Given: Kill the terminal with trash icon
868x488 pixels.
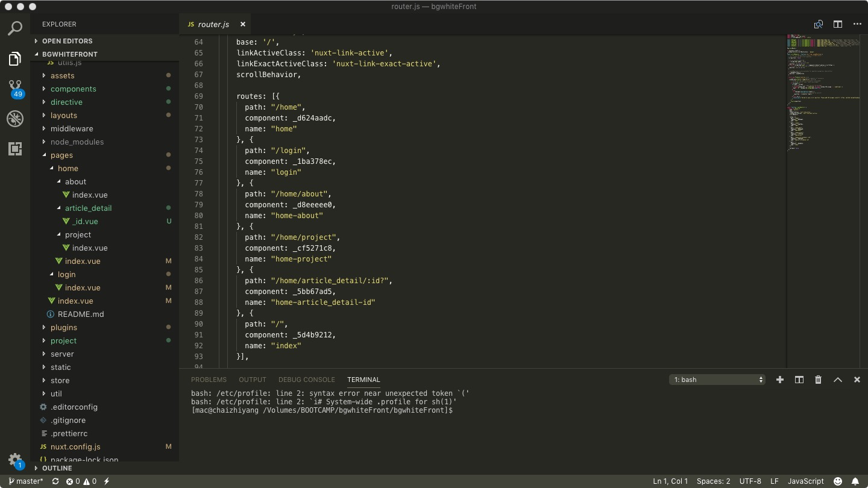Looking at the screenshot, I should pos(819,380).
